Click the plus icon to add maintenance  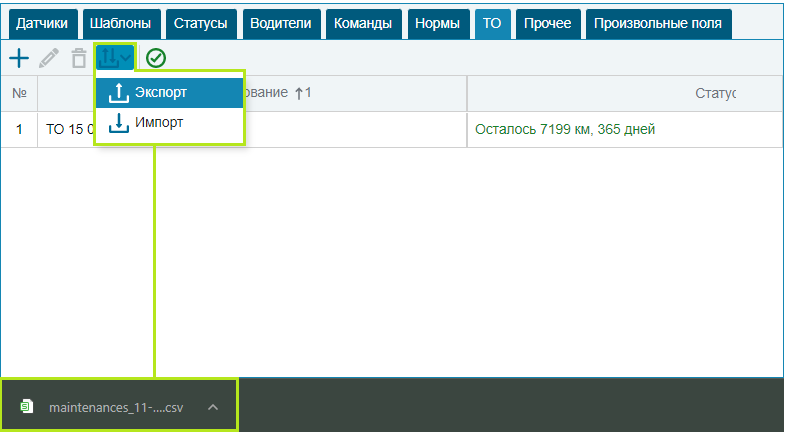click(x=19, y=59)
